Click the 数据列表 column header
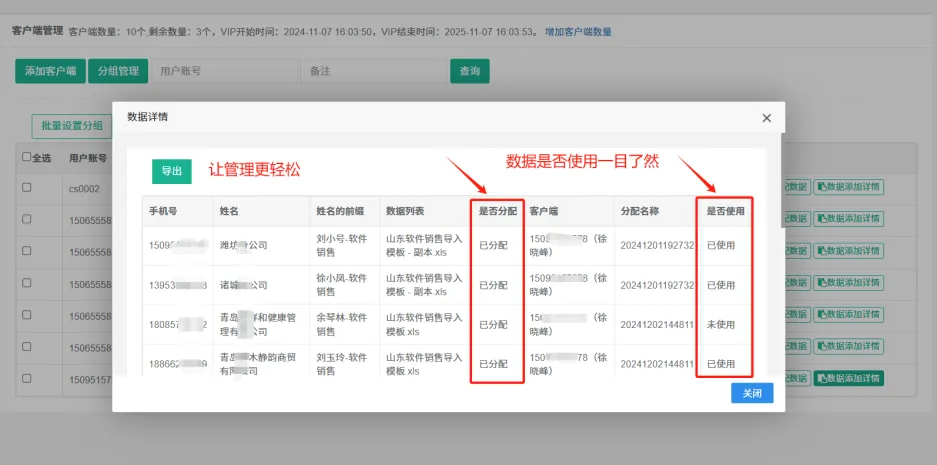 tap(405, 211)
